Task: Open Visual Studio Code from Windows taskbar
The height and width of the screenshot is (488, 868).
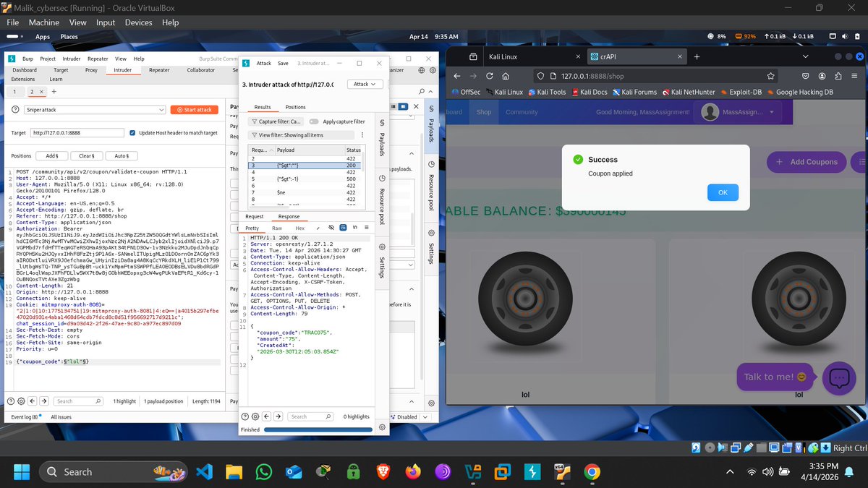Action: (x=203, y=472)
